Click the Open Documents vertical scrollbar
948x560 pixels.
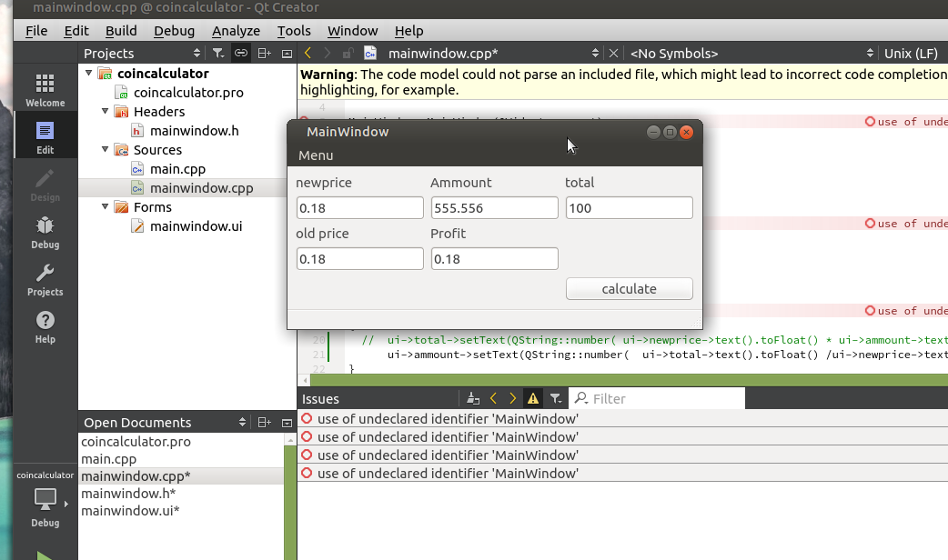pyautogui.click(x=290, y=502)
